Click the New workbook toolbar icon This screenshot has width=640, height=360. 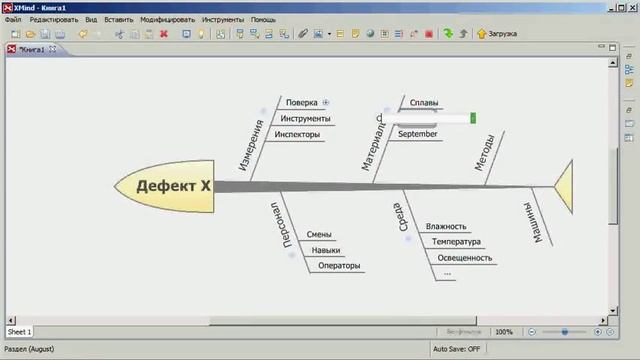[x=16, y=34]
